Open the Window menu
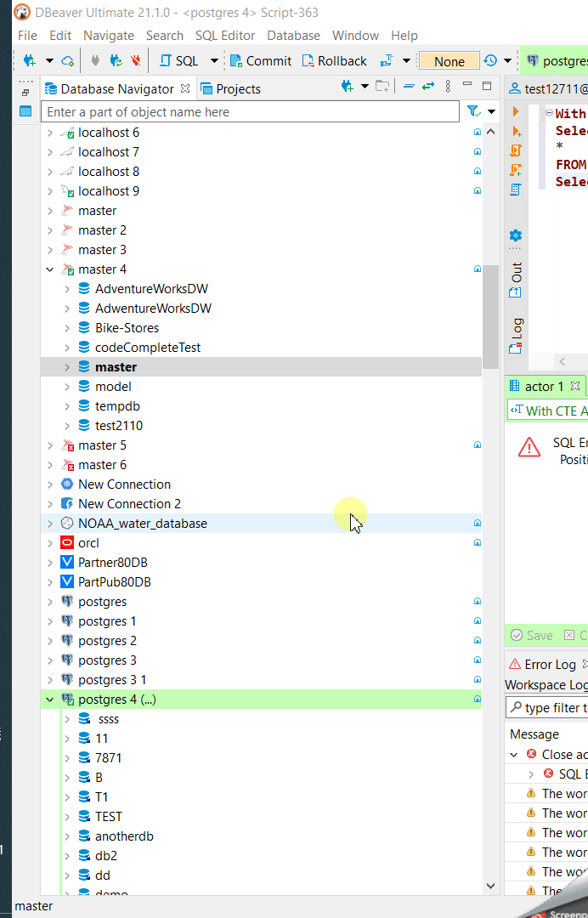The image size is (588, 918). [x=356, y=35]
